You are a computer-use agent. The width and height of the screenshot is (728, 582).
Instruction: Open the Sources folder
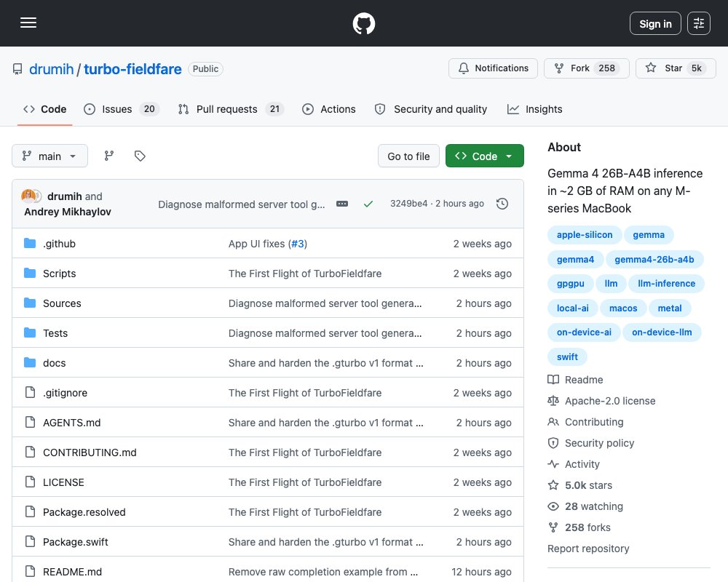(62, 303)
